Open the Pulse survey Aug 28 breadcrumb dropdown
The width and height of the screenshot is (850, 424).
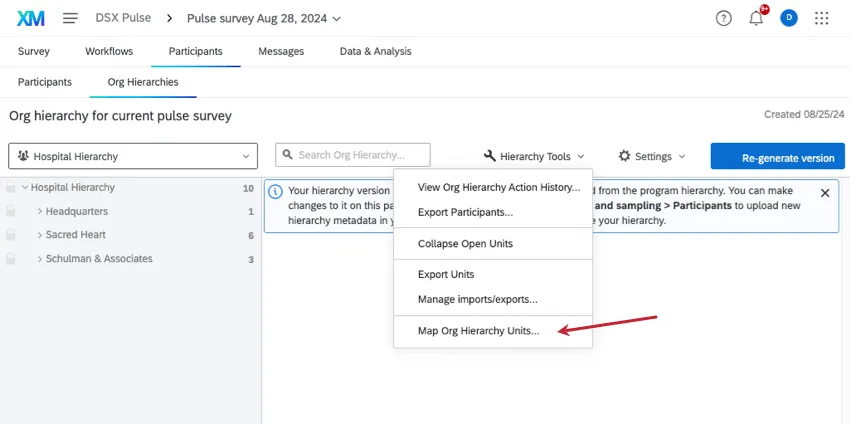(x=264, y=18)
